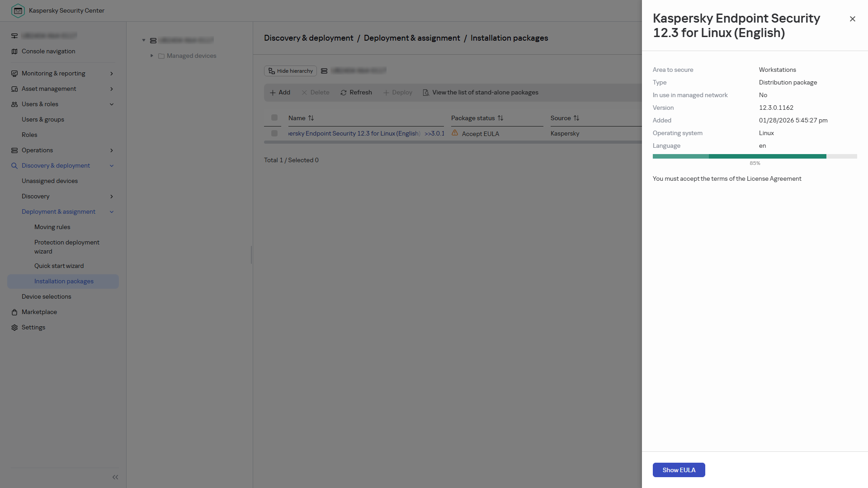Sort by Name column arrows icon
This screenshot has height=488, width=868.
point(311,118)
